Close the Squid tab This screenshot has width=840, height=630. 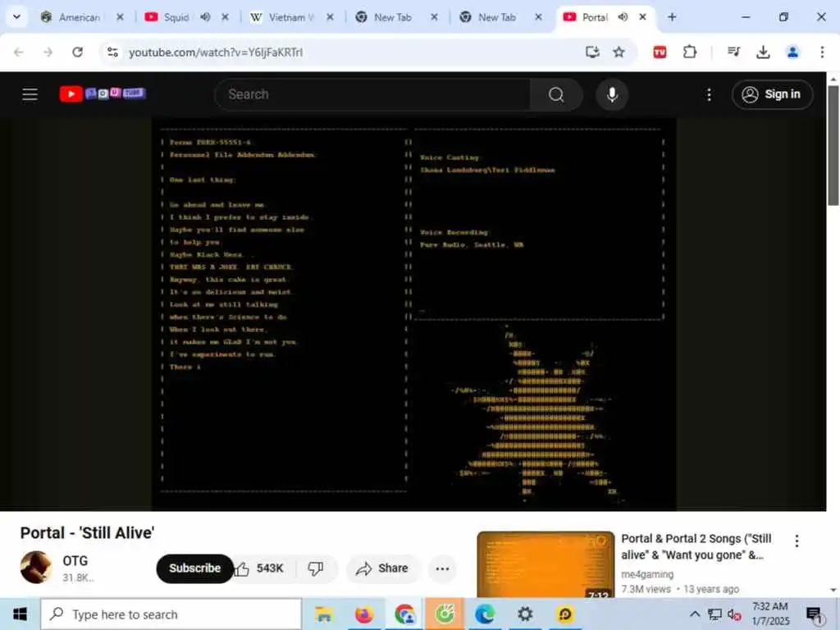(225, 17)
